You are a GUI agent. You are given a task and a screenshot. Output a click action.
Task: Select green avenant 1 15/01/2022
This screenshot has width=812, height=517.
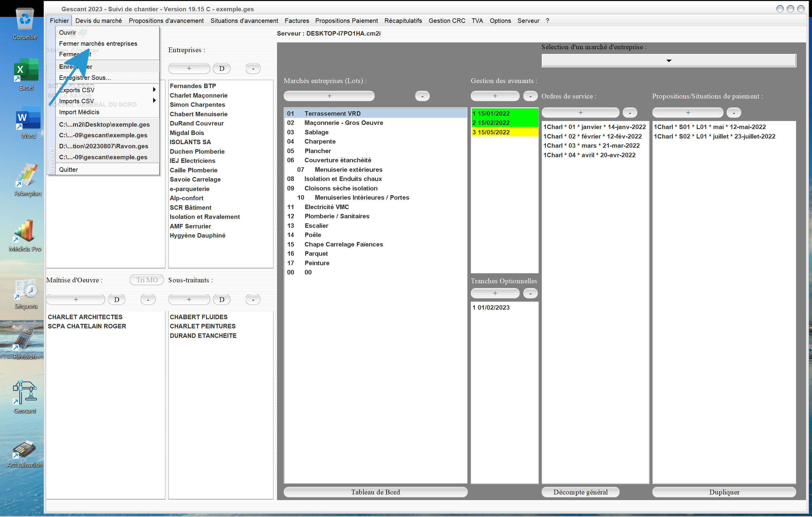coord(504,113)
